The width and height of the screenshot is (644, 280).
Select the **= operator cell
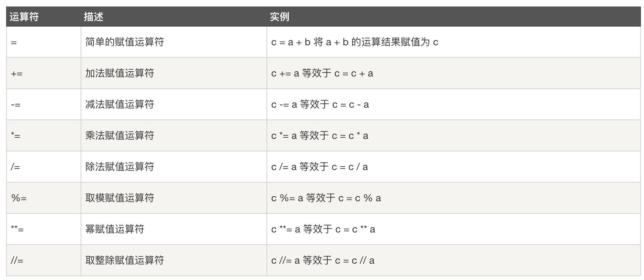point(17,229)
